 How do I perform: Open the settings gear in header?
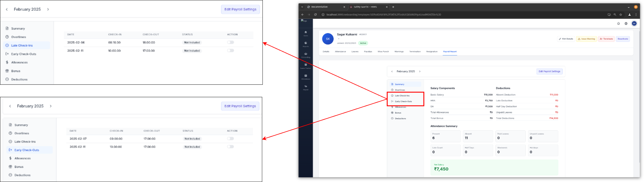click(x=626, y=24)
